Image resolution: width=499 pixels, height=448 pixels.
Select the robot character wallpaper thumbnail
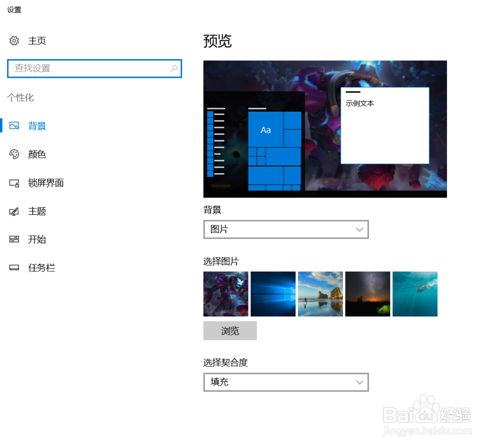pyautogui.click(x=225, y=294)
